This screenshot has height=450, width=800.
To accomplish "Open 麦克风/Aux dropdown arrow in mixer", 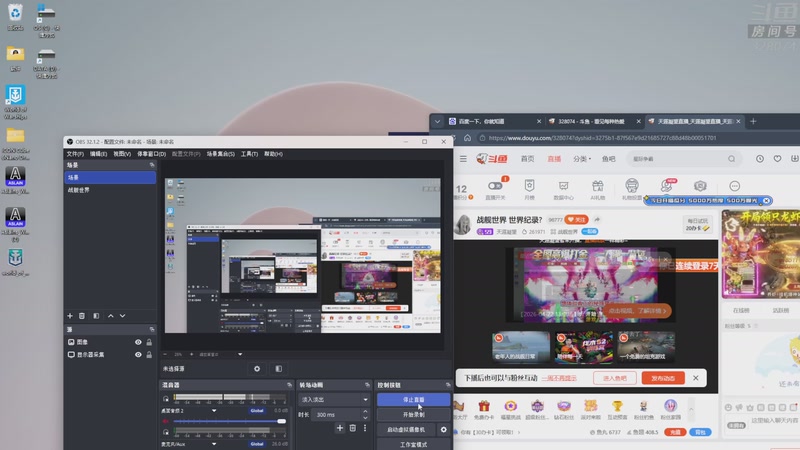I will (x=214, y=444).
